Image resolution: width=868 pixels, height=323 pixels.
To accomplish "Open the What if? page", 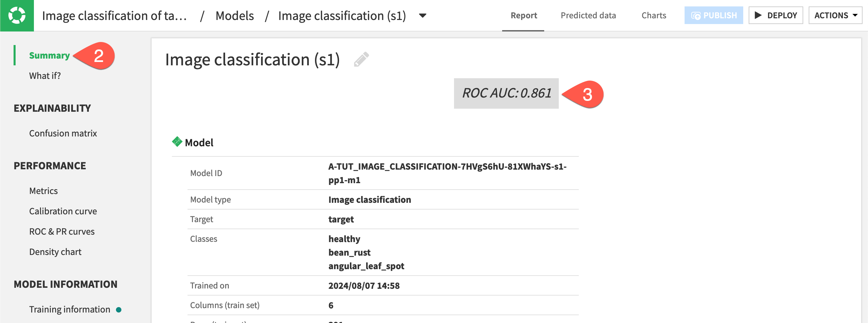I will 45,76.
